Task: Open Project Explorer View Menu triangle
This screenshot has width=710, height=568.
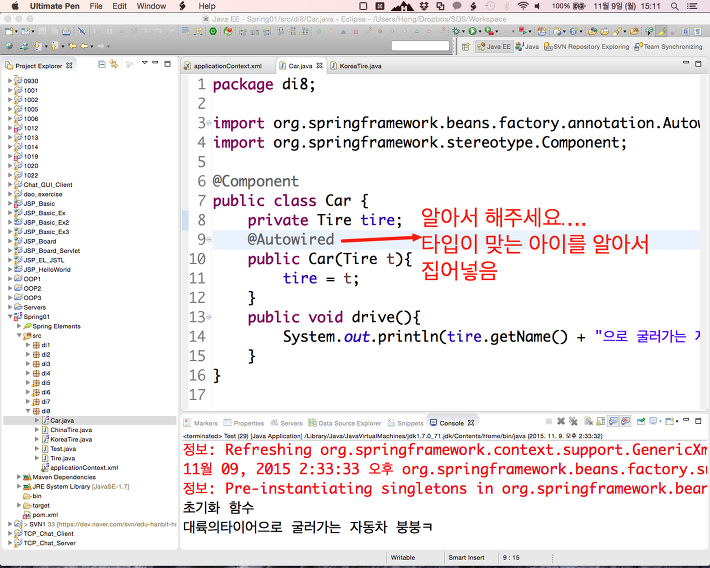Action: click(x=144, y=63)
